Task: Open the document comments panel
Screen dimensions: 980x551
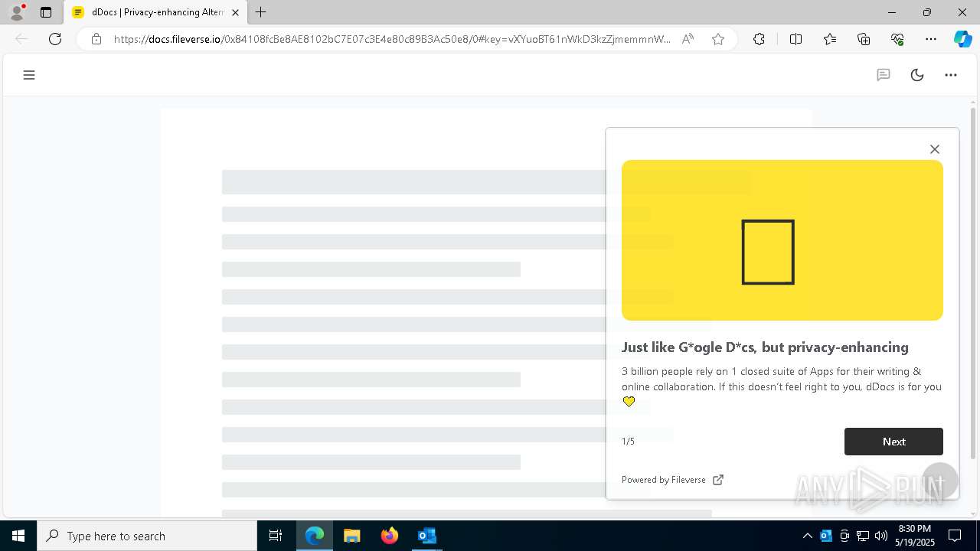Action: tap(884, 75)
